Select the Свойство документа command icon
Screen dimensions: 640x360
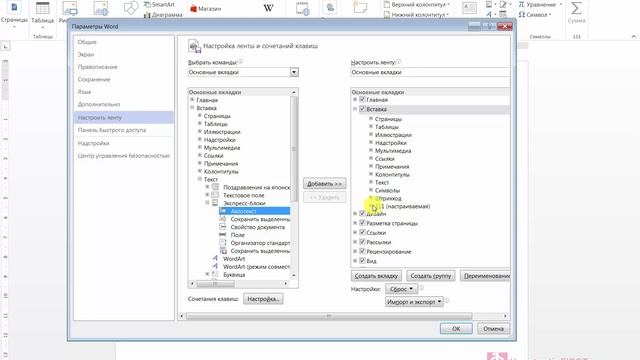tap(223, 227)
